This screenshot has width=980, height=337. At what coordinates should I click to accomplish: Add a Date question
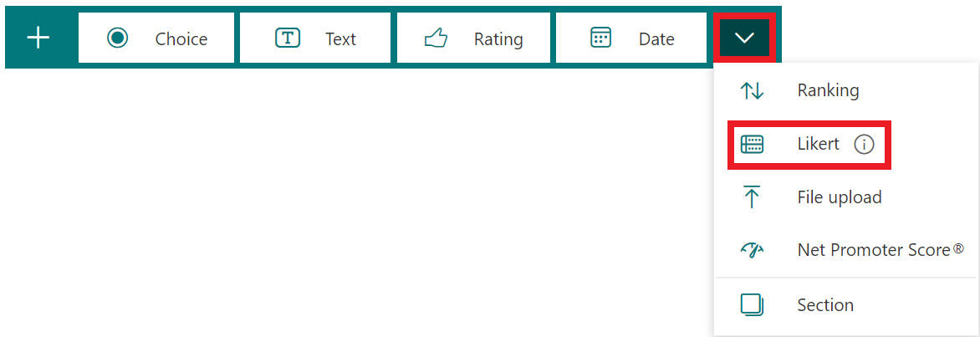pos(631,38)
